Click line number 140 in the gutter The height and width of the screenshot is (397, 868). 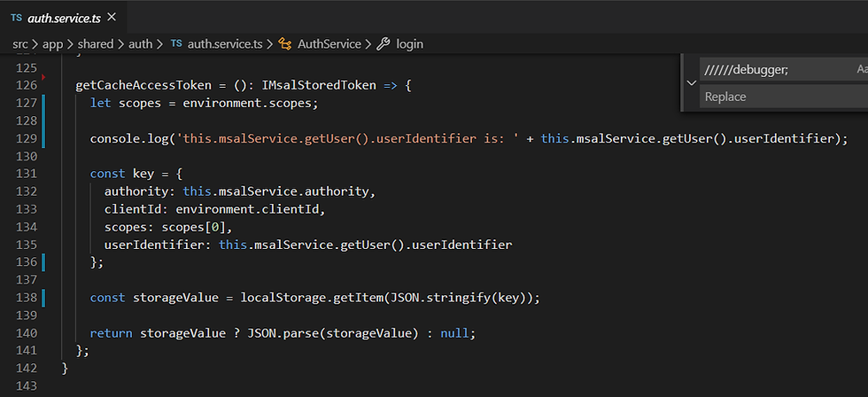(27, 333)
